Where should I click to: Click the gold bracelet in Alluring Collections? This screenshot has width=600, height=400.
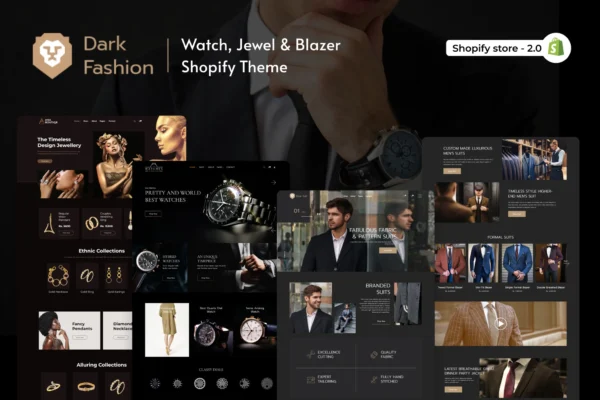tap(86, 387)
